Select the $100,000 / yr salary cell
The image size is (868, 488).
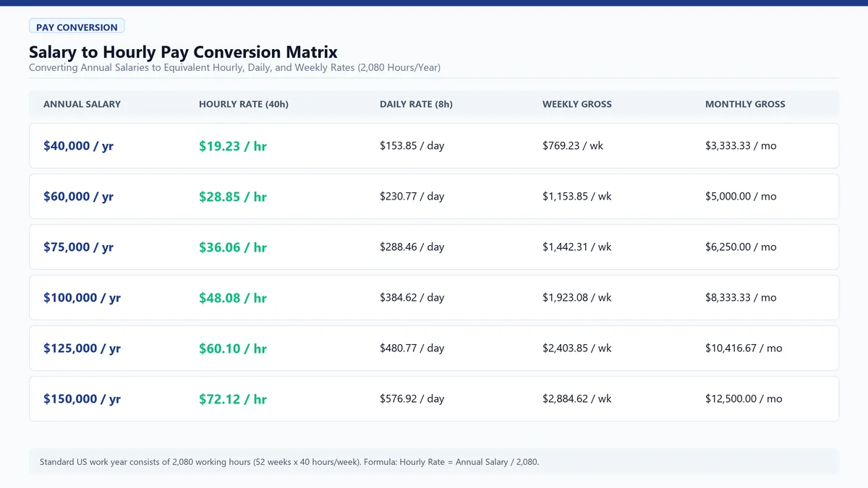(82, 298)
